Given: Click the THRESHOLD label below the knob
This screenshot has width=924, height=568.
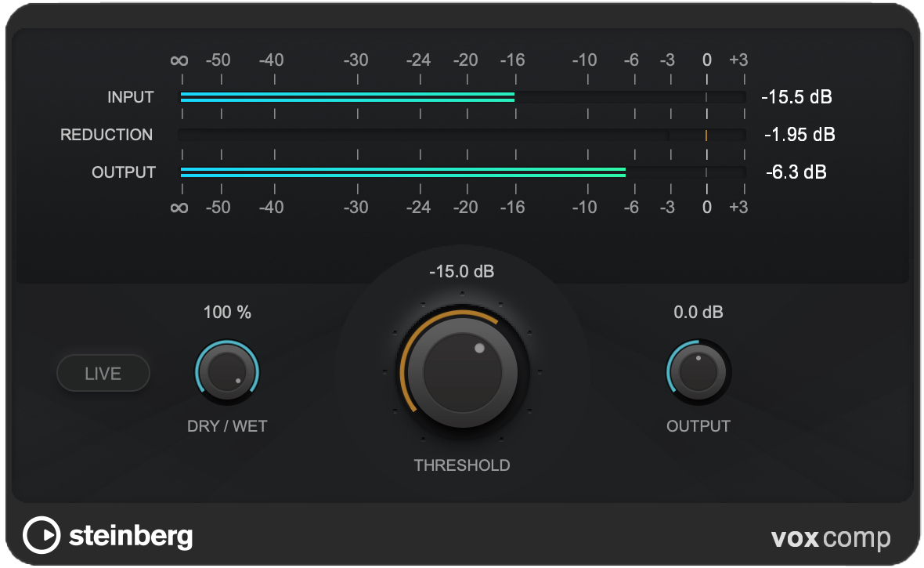Looking at the screenshot, I should (x=462, y=465).
